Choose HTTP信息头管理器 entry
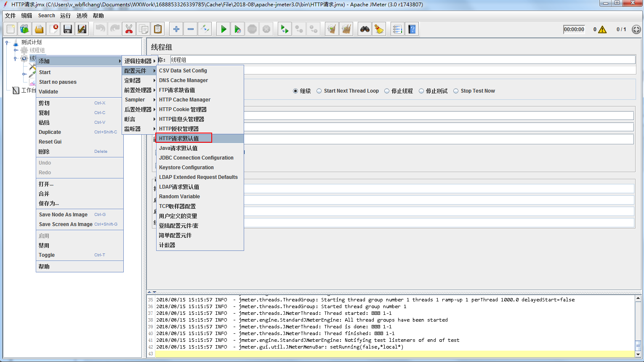 point(200,119)
